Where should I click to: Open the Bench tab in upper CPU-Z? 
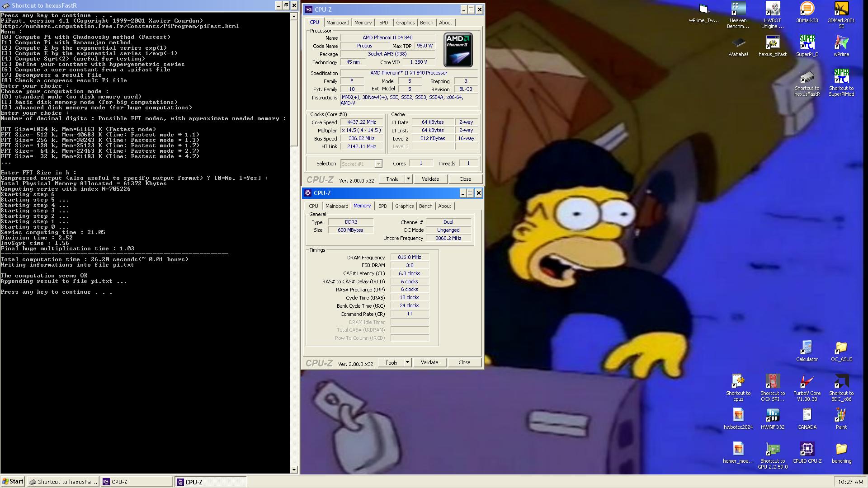click(426, 23)
